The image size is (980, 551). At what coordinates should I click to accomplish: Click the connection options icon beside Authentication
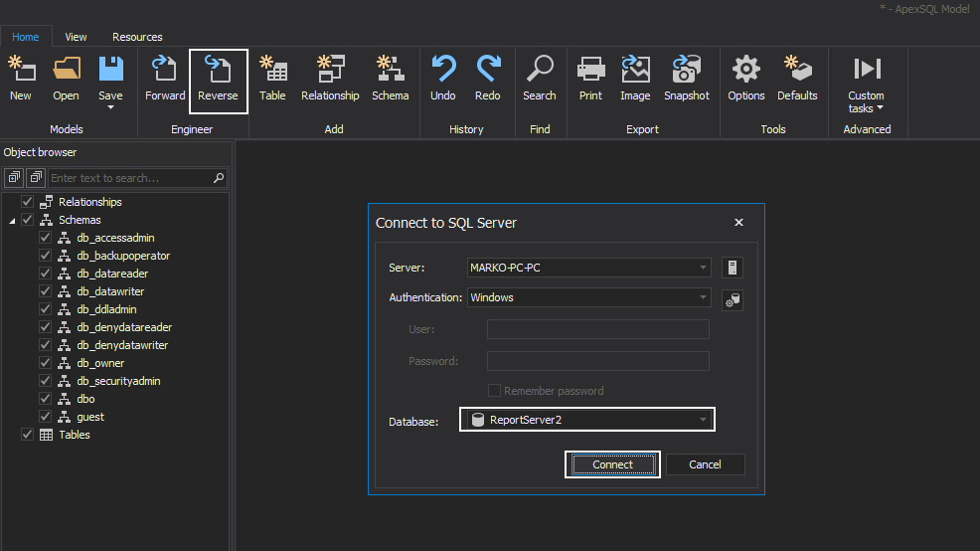pos(732,300)
